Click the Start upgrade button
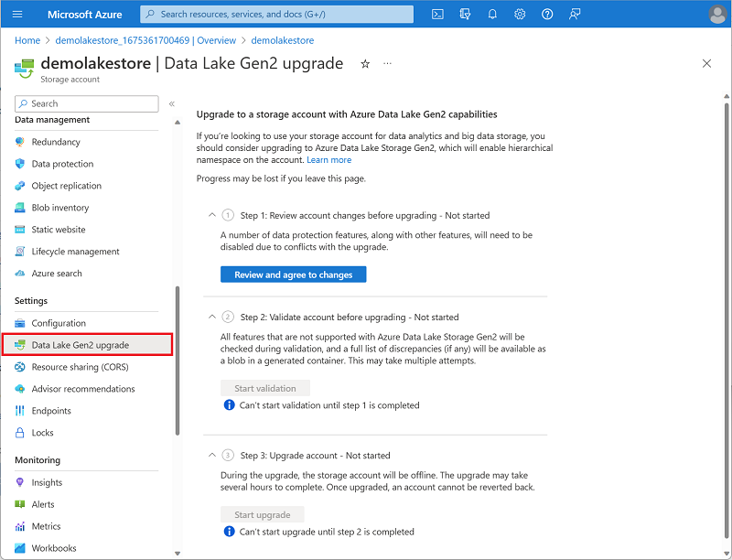 coord(263,514)
